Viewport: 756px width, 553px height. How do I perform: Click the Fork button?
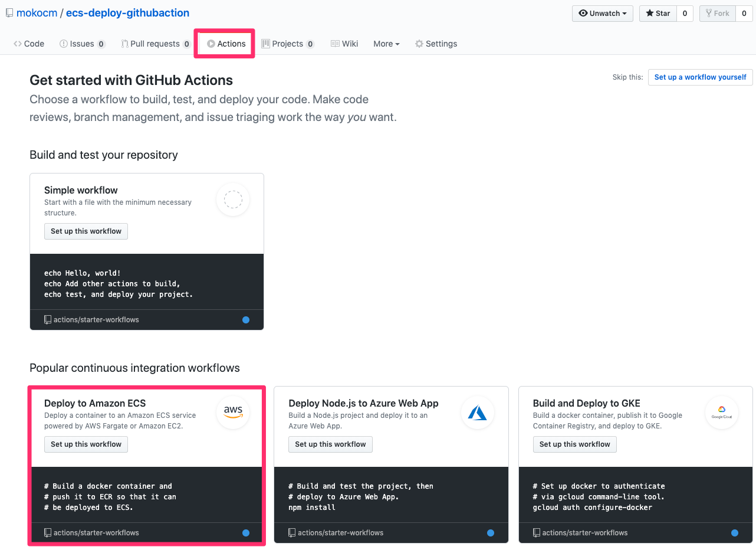click(717, 14)
